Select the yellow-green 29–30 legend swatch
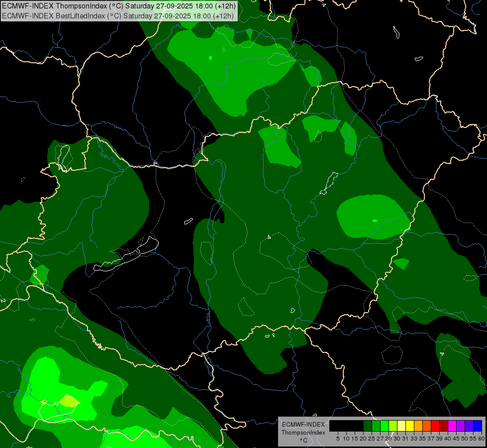487x448 pixels. tap(393, 426)
